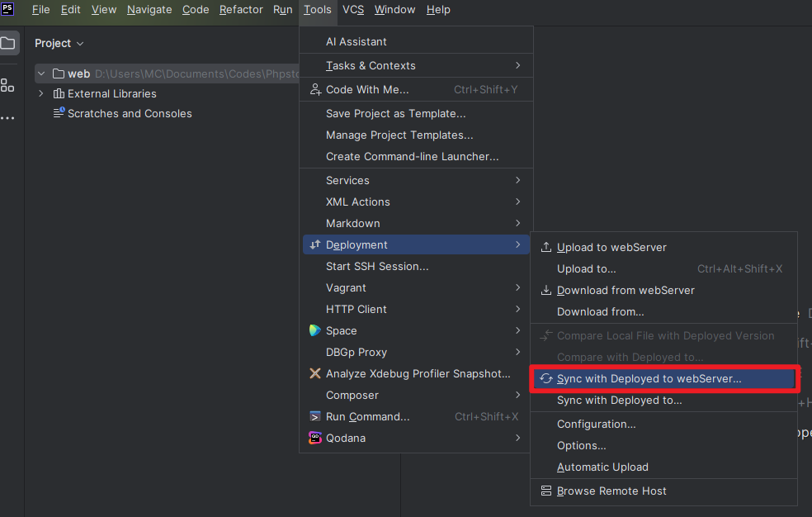Expand the HTTP Client submenu arrow
Image resolution: width=812 pixels, height=517 pixels.
point(518,309)
